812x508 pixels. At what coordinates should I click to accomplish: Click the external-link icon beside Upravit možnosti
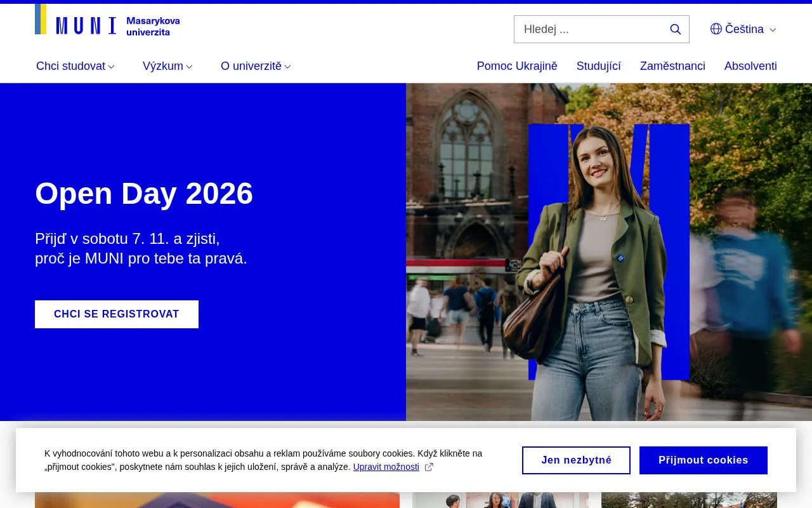[x=429, y=467]
